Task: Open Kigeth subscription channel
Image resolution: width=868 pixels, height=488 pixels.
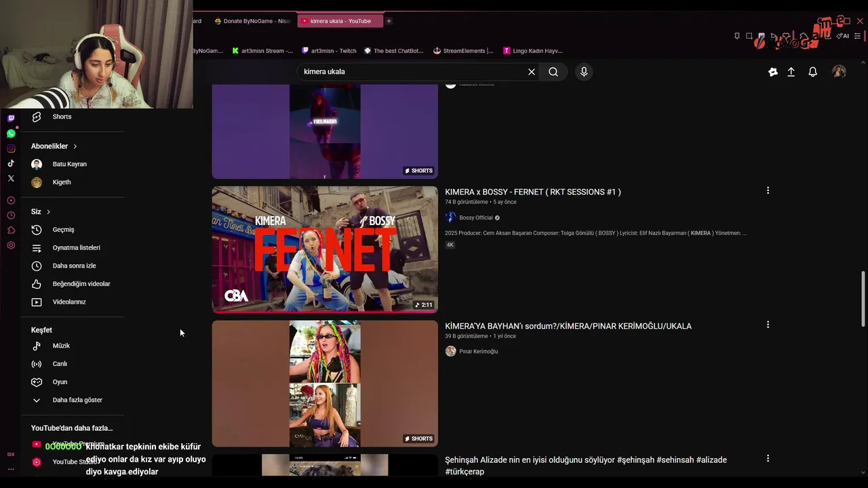Action: click(73, 182)
